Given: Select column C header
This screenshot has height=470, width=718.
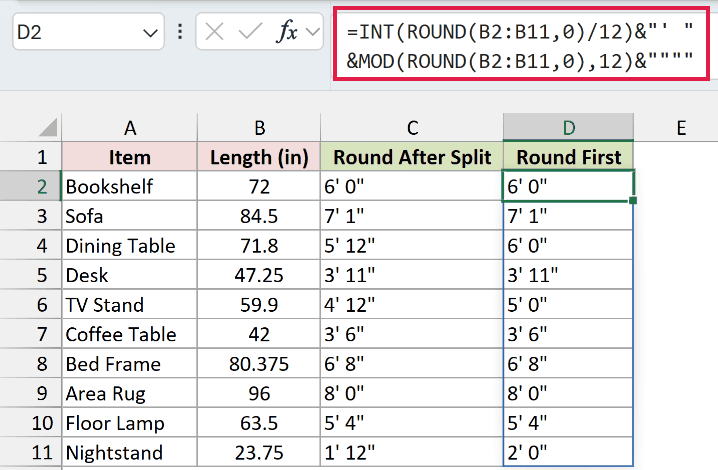Looking at the screenshot, I should [x=412, y=127].
